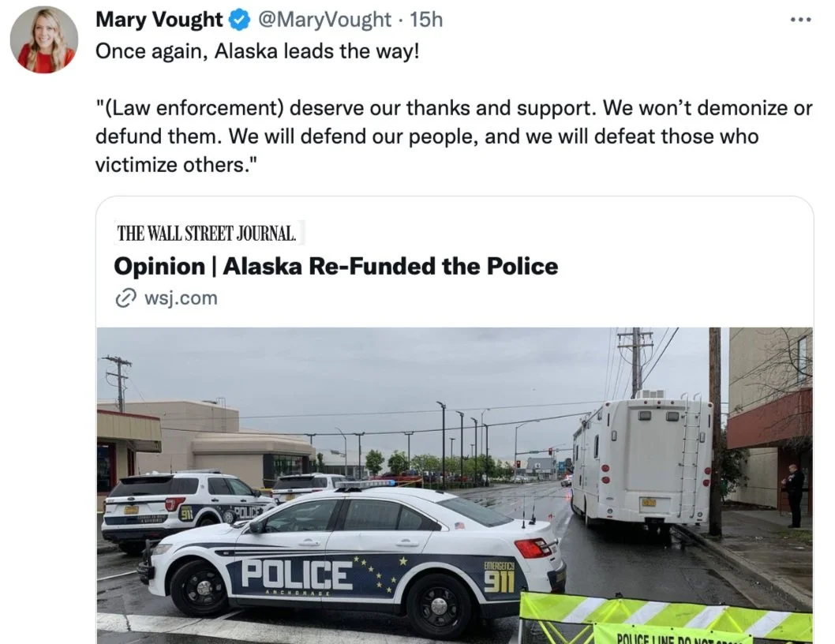Viewport: 835px width, 644px height.
Task: Click the officer standing by the building
Action: point(793,496)
